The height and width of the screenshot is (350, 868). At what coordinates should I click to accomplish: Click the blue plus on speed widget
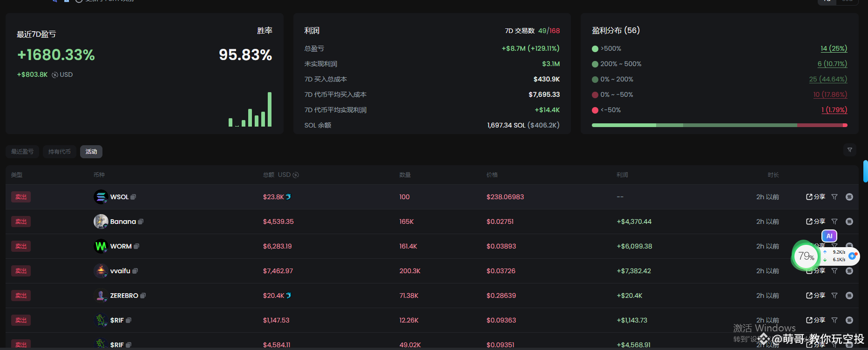pyautogui.click(x=852, y=256)
